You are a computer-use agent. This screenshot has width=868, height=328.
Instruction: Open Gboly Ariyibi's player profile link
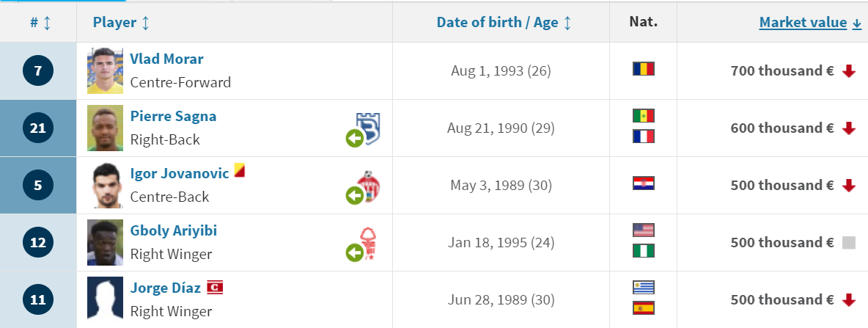click(x=173, y=230)
